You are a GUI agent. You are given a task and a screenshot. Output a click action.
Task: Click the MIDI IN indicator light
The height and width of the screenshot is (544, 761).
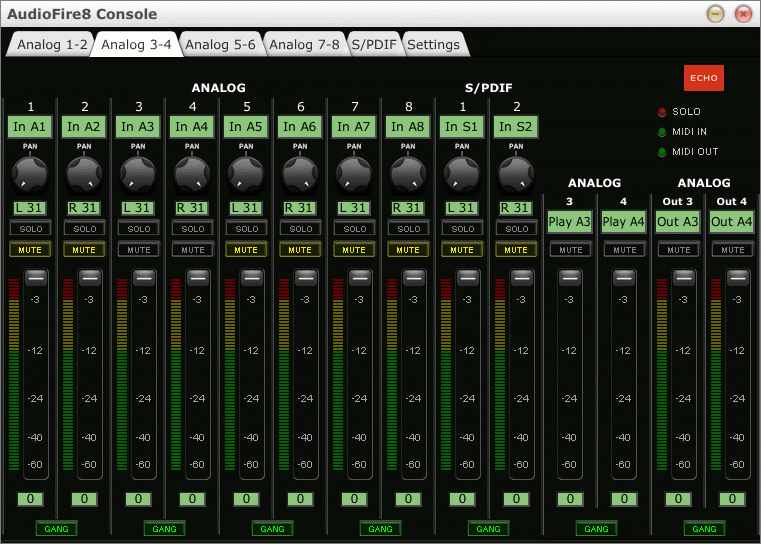[x=662, y=132]
